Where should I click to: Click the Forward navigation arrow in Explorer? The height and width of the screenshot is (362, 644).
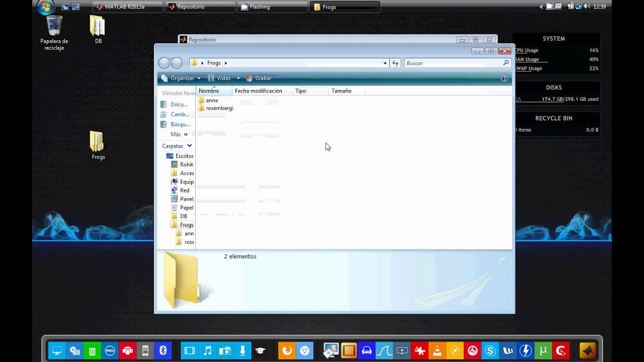[177, 63]
